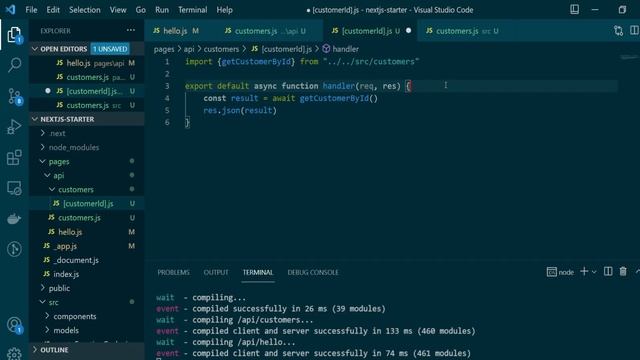Open the Accounts icon
640x360 pixels.
[x=14, y=325]
